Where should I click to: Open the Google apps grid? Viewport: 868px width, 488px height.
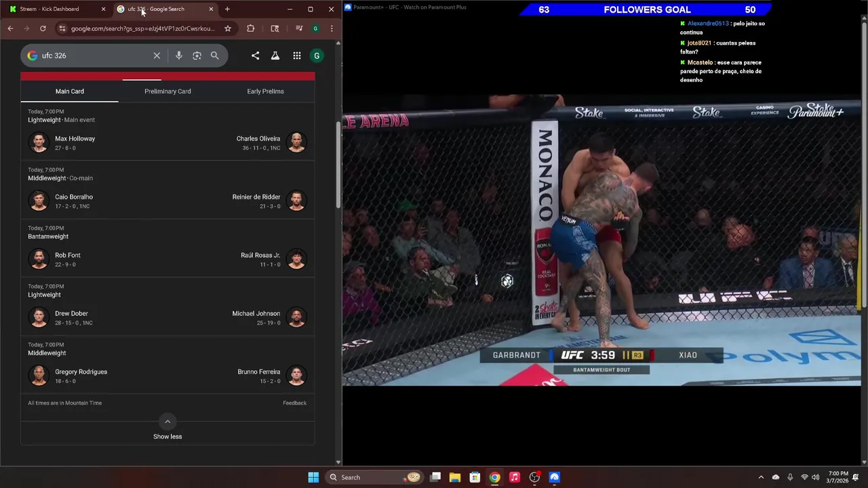297,56
